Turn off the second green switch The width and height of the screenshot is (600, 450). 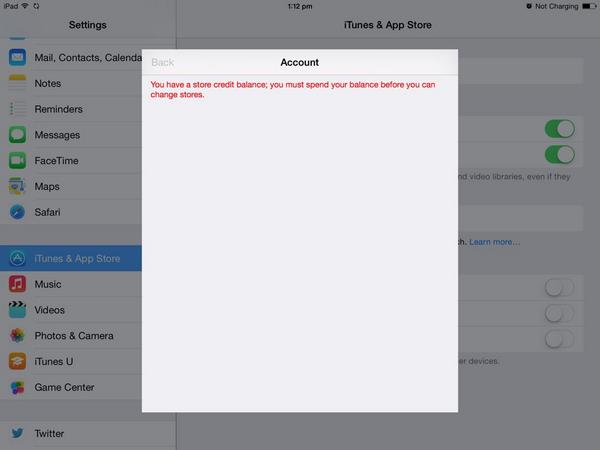coord(559,155)
